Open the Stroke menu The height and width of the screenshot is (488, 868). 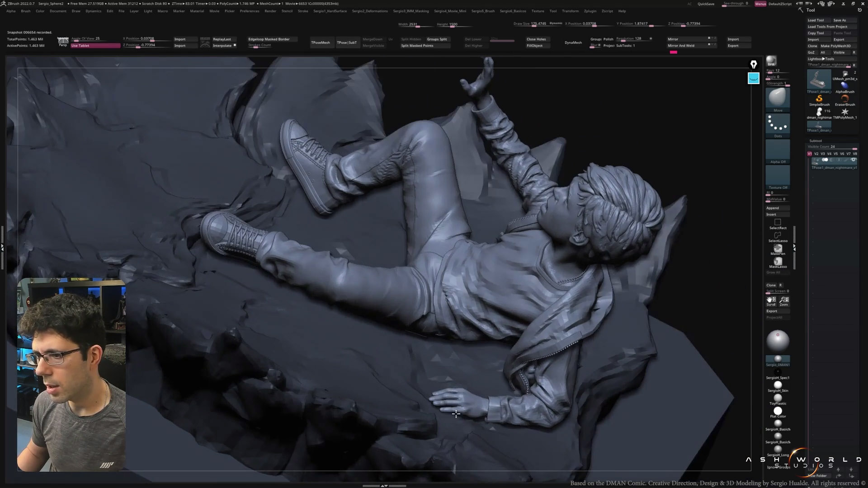(x=303, y=11)
